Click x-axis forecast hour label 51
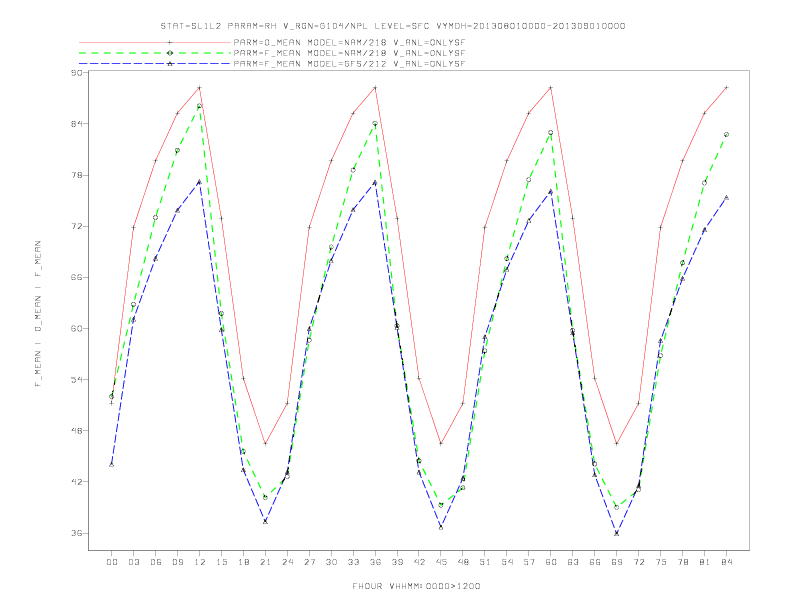The height and width of the screenshot is (612, 792). (485, 562)
